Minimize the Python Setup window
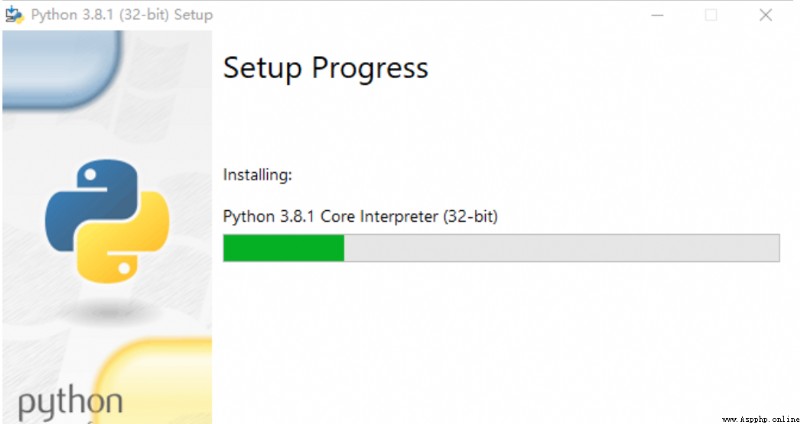 pos(657,15)
